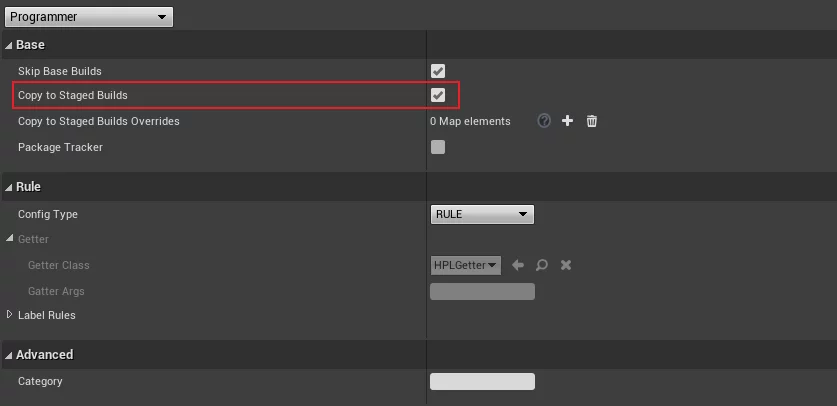
Task: Open the Programmer dropdown
Action: coord(89,17)
